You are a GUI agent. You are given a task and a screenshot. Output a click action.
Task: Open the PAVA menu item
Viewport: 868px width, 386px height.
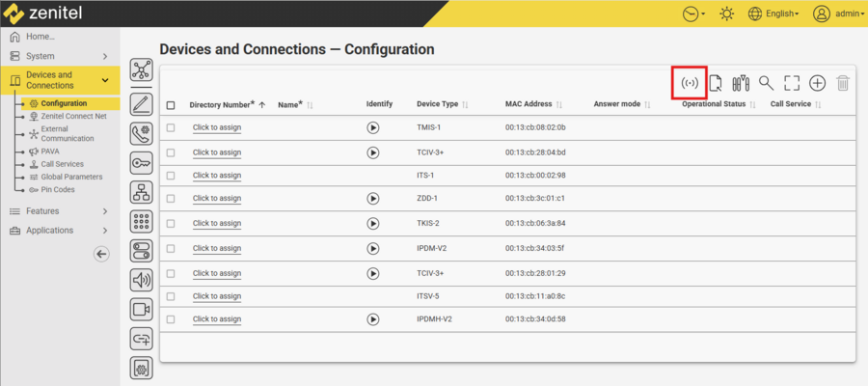(50, 152)
